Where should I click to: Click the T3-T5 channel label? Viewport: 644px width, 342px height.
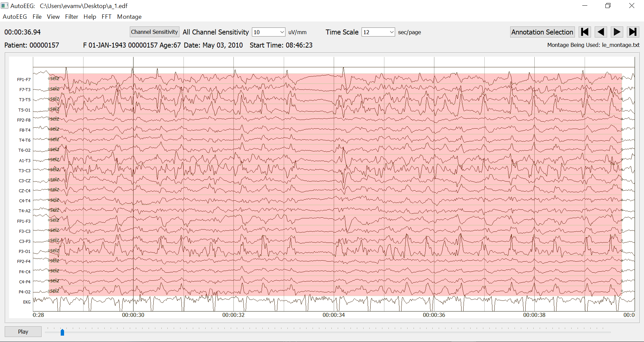(25, 100)
